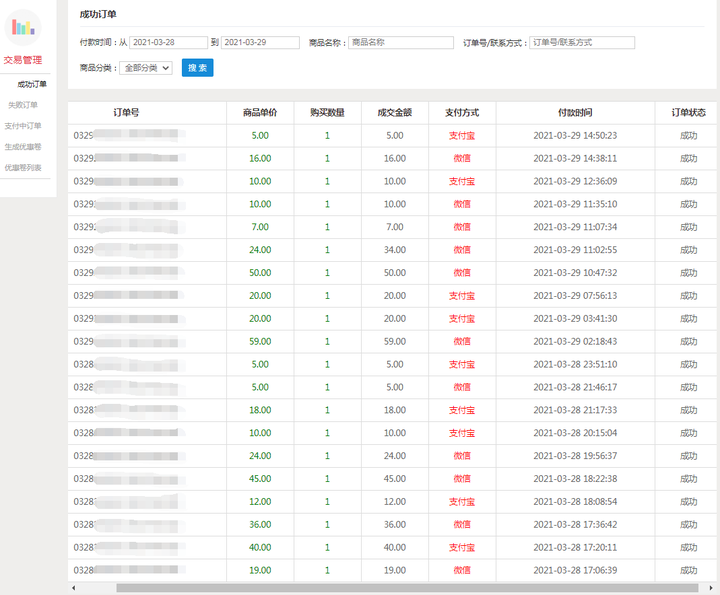Click the blue 搜索 button
Screen dimensions: 720x595
(x=197, y=68)
